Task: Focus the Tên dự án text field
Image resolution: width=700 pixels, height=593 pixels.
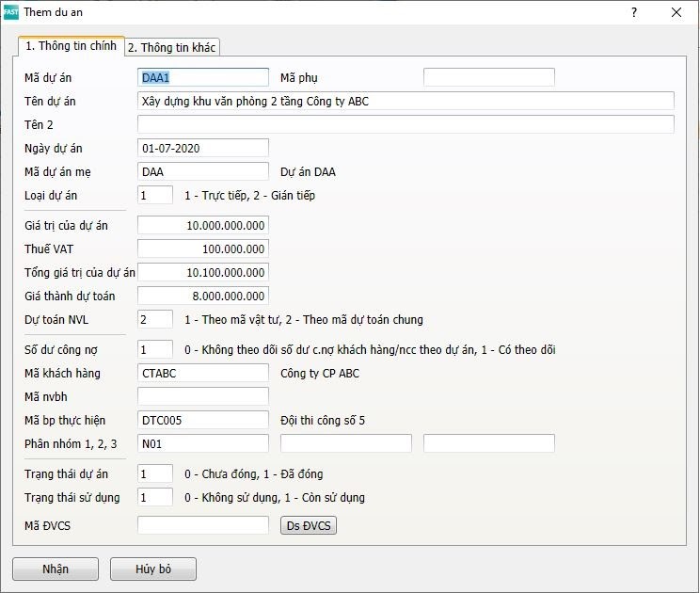Action: [x=405, y=101]
